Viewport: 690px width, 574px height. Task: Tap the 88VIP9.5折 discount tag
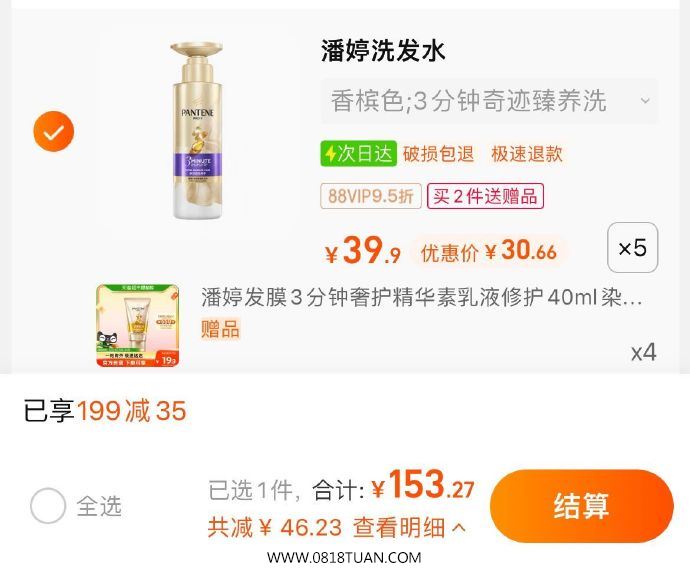point(371,196)
